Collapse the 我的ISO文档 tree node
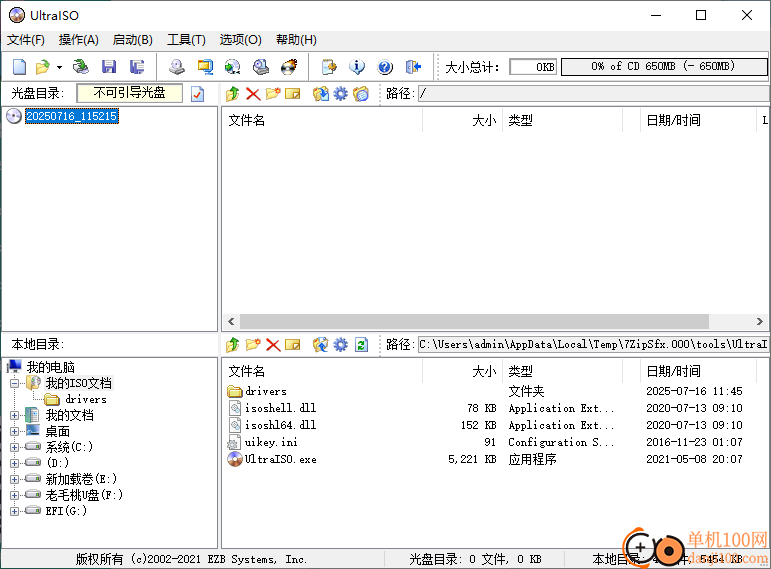The height and width of the screenshot is (569, 771). 15,383
